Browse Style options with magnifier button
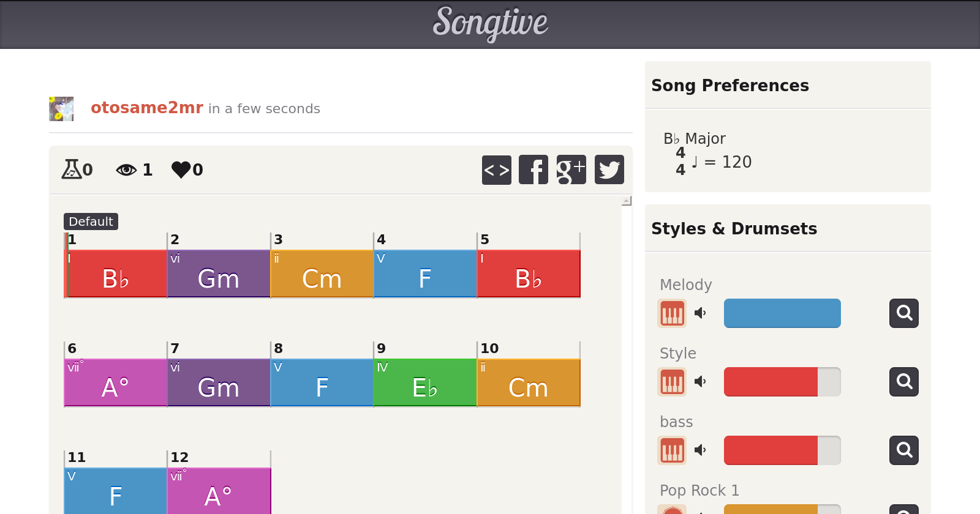 click(903, 382)
